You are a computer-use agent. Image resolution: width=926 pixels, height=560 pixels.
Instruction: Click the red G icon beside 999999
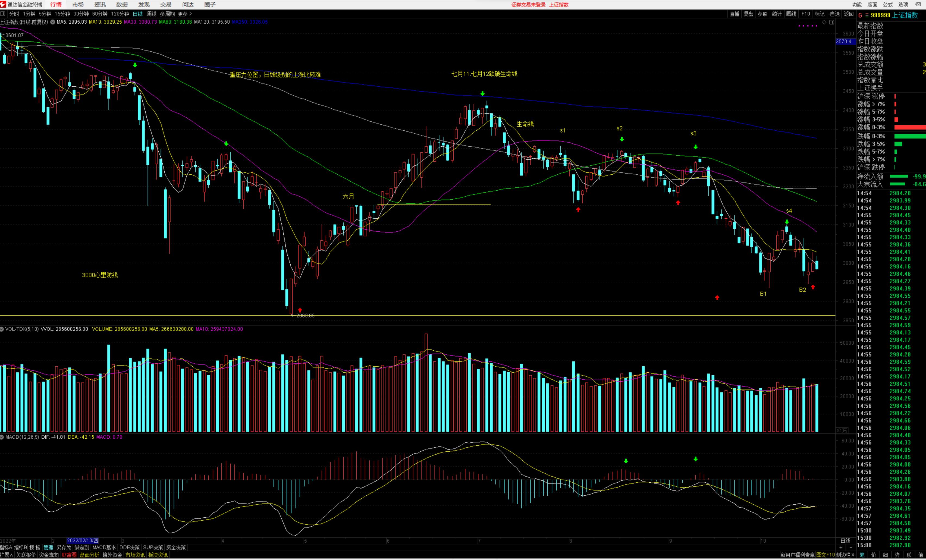860,15
